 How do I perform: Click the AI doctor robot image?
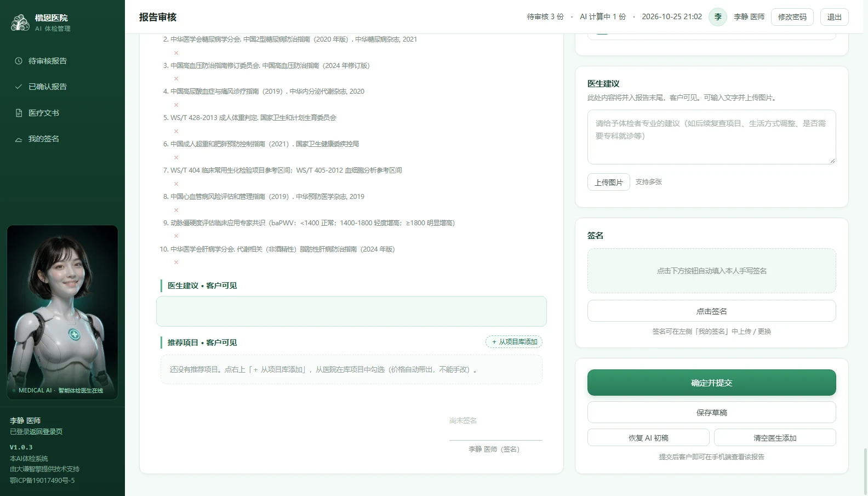62,312
